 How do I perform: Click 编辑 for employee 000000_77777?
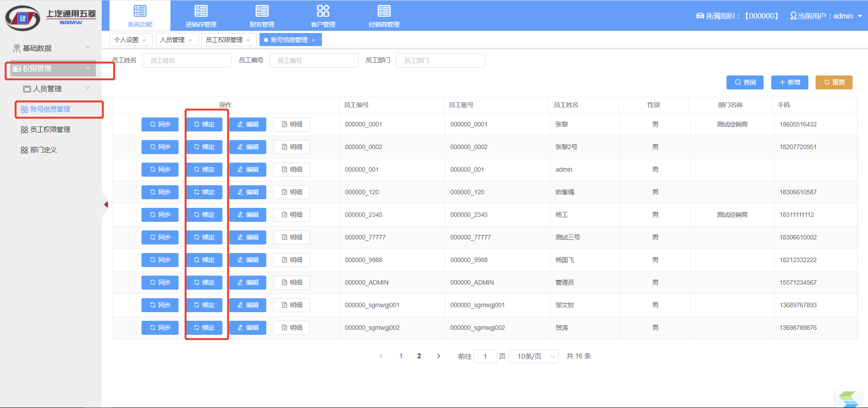248,237
